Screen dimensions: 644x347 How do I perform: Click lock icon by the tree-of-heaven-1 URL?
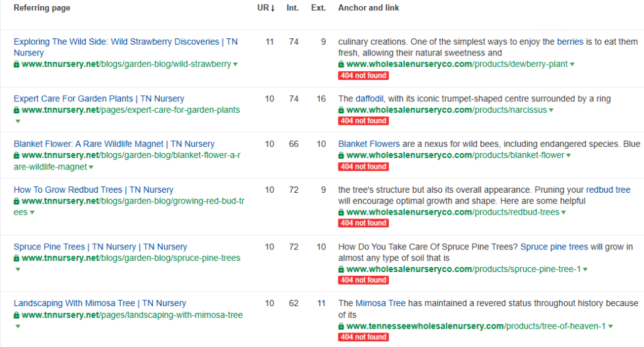point(341,326)
